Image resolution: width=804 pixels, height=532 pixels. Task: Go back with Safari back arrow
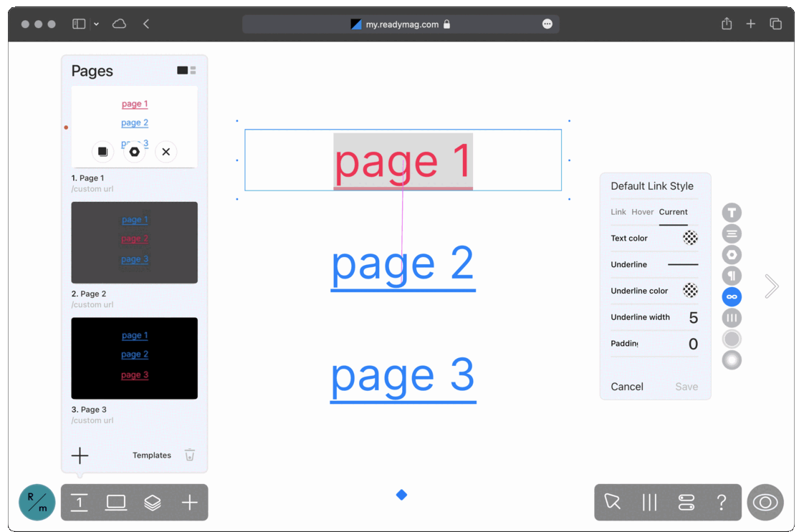[x=146, y=24]
